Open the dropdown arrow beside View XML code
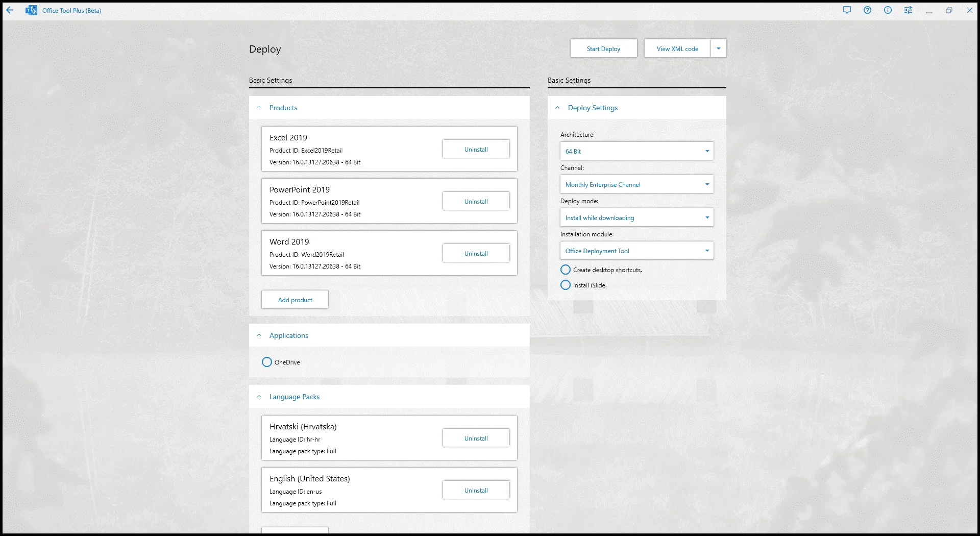Viewport: 980px width, 536px height. click(x=719, y=48)
